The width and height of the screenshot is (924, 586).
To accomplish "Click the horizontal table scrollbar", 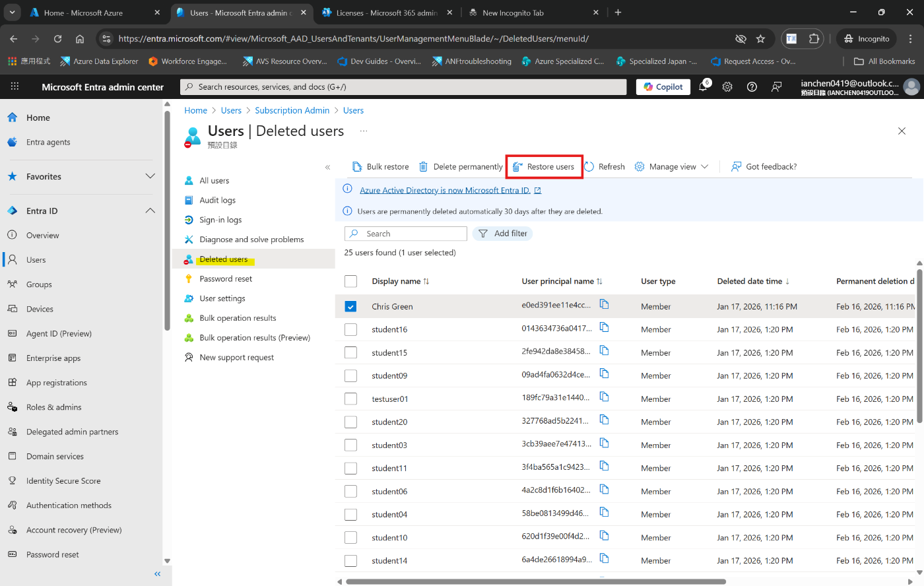I will click(x=536, y=581).
